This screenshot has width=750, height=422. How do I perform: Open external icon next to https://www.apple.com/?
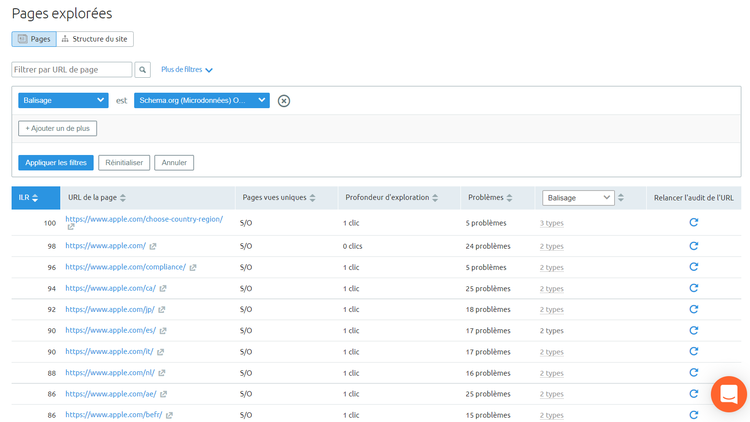153,246
